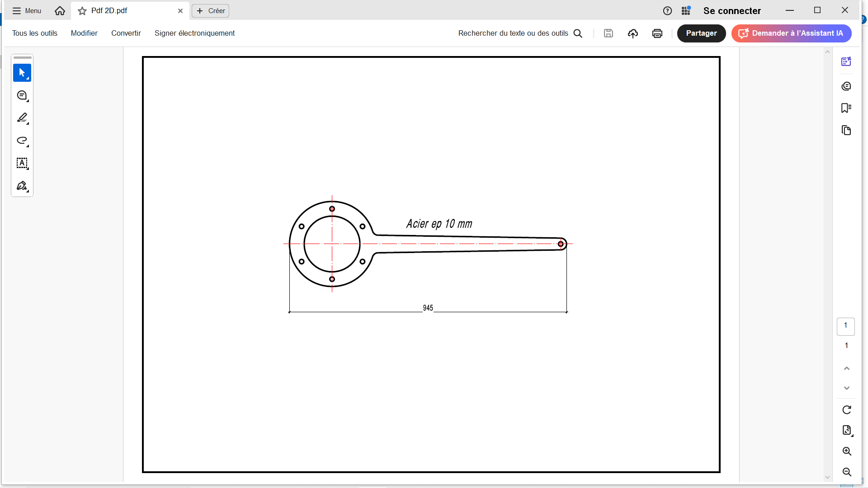868x488 pixels.
Task: Go to previous page chevron
Action: tap(846, 369)
